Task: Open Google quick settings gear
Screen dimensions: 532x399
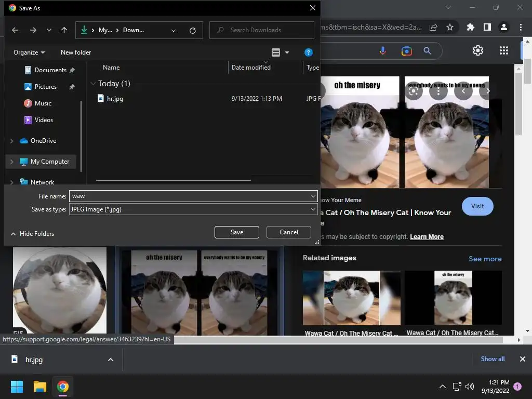Action: [x=478, y=50]
